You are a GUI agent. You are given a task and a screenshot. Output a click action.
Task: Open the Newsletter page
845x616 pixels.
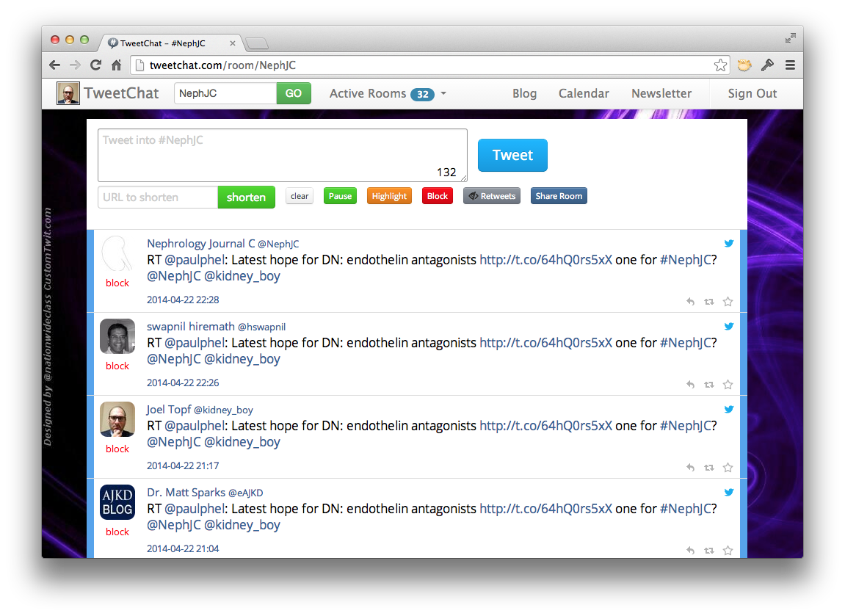click(x=661, y=93)
